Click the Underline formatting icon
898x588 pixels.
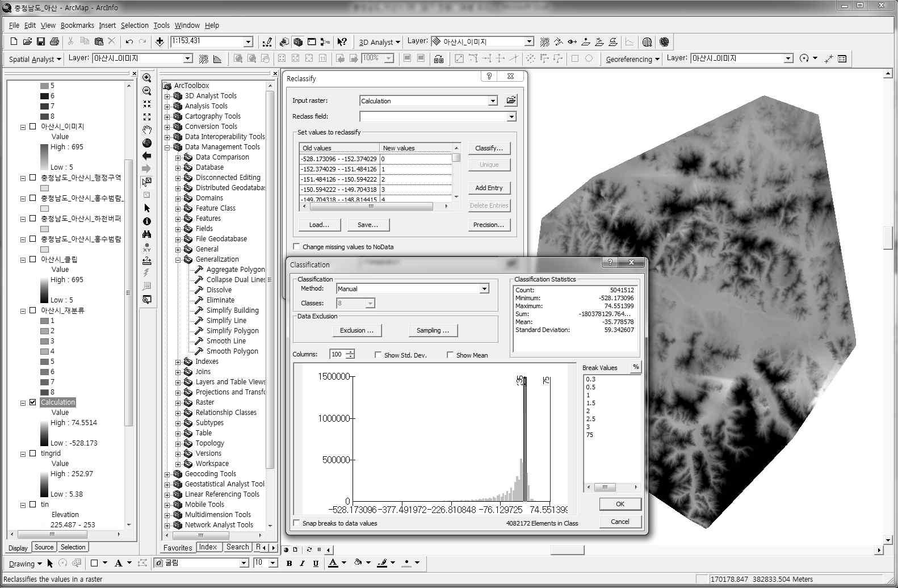[316, 563]
